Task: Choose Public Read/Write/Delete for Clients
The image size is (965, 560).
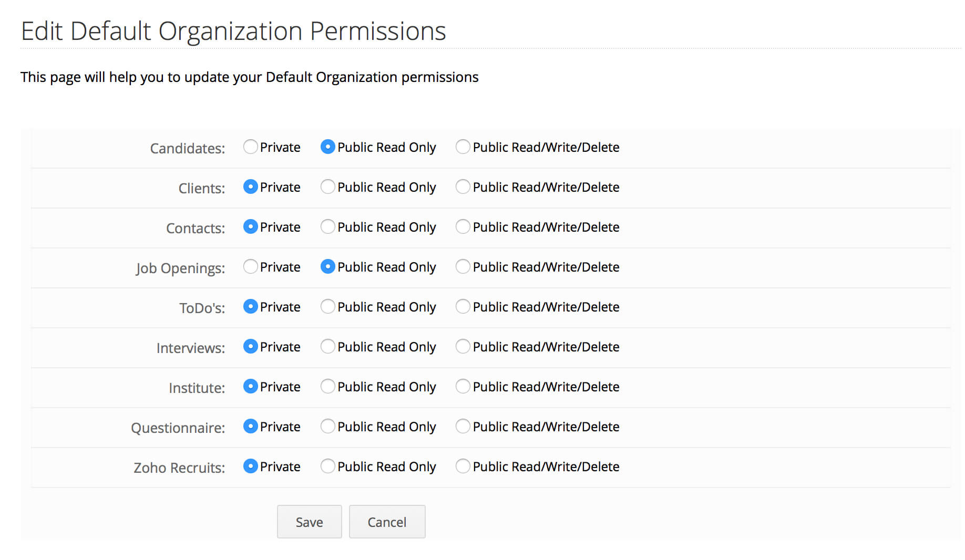Action: (x=463, y=187)
